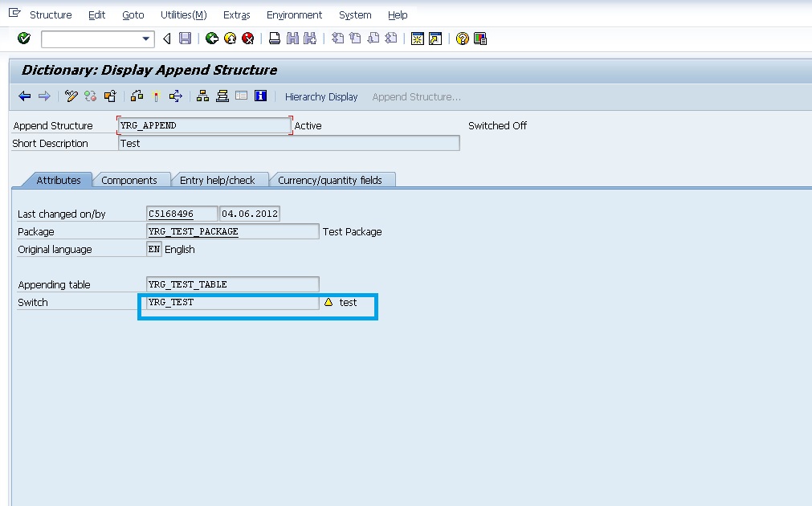Screen dimensions: 812x506
Task: Click the Switch field YRG_TEST
Action: pos(233,302)
